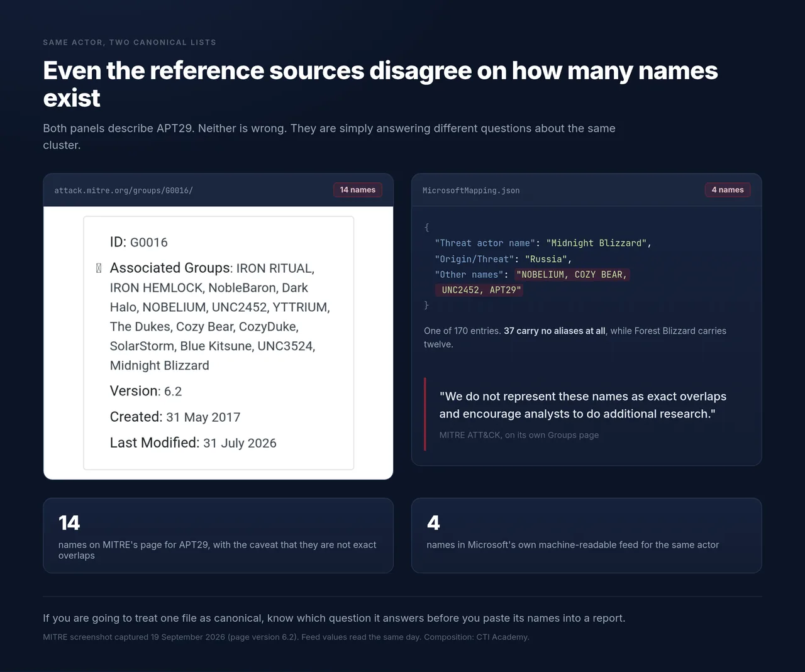Click the "Threat actor name" JSON line

(x=543, y=243)
